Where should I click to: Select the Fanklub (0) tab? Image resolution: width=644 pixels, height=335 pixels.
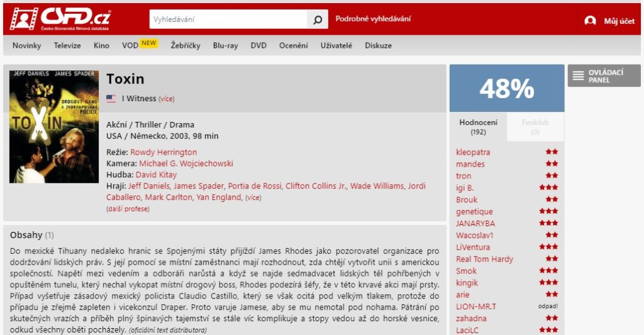point(535,127)
